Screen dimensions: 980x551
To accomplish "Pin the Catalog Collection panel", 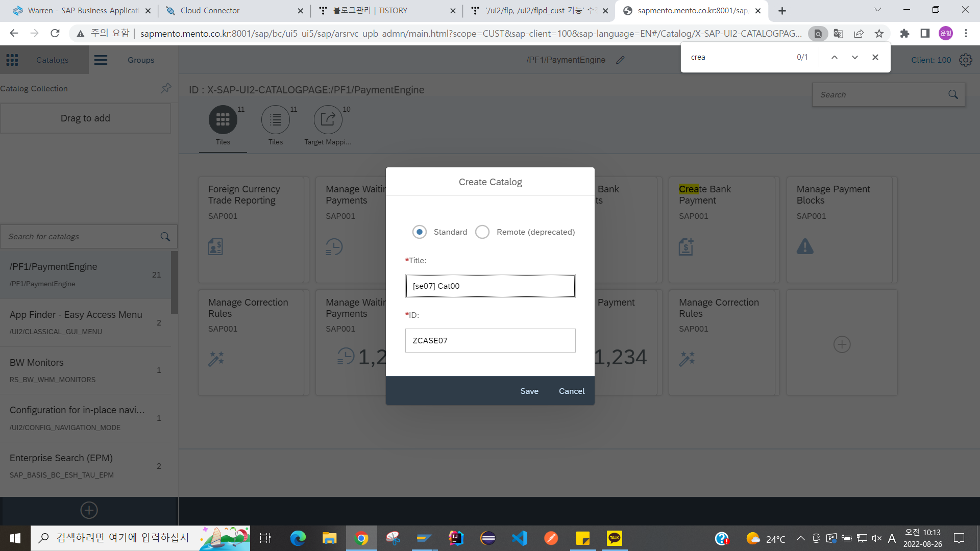I will pyautogui.click(x=166, y=88).
